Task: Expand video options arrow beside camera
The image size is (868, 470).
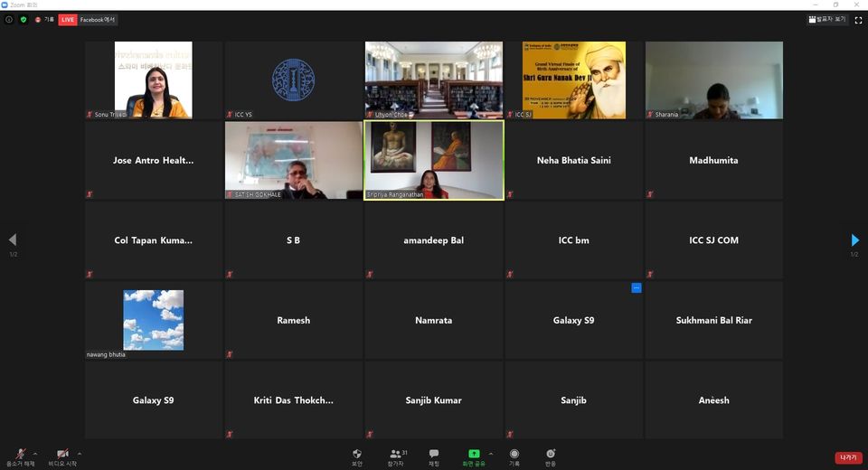Action: point(80,453)
